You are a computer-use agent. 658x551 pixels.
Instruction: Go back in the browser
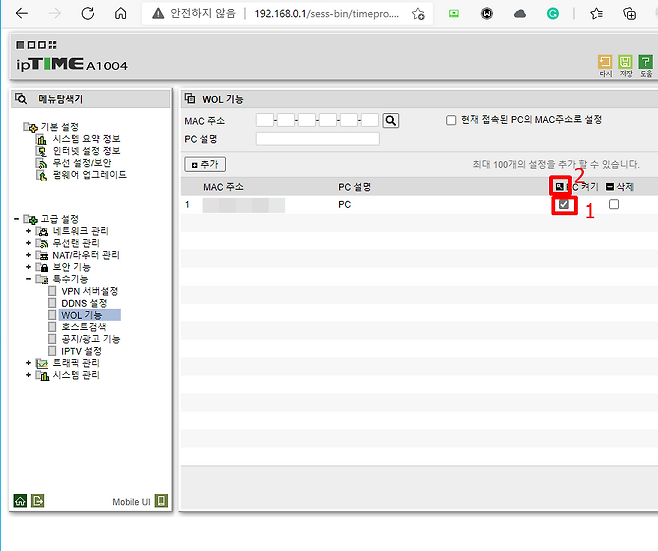21,13
